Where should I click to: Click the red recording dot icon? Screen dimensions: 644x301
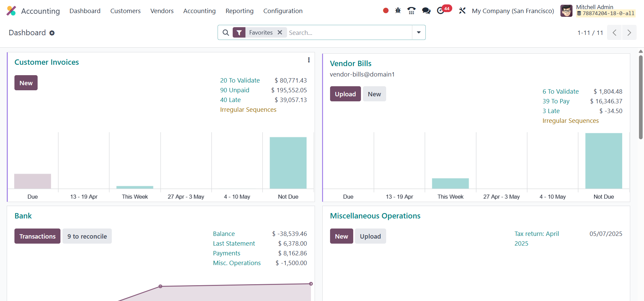coord(385,11)
